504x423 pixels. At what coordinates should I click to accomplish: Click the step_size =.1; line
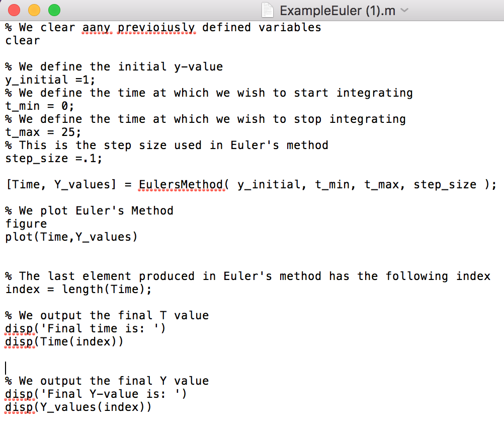tap(53, 158)
